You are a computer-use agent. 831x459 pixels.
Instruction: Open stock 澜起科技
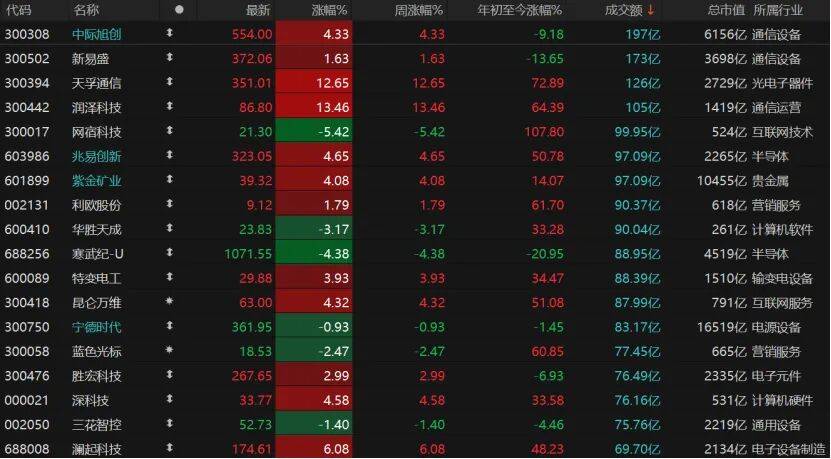coord(97,449)
